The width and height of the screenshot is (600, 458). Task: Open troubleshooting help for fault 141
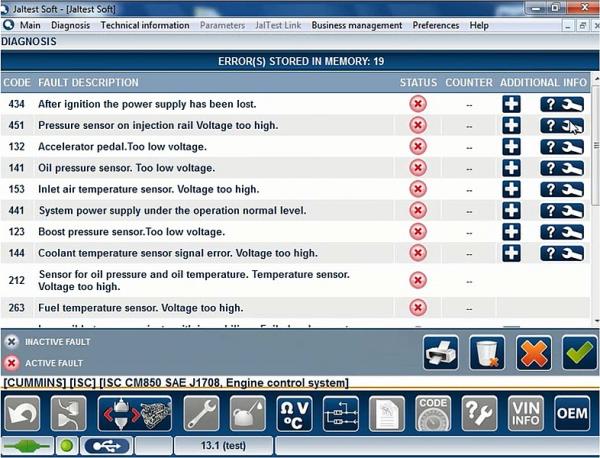[x=562, y=168]
